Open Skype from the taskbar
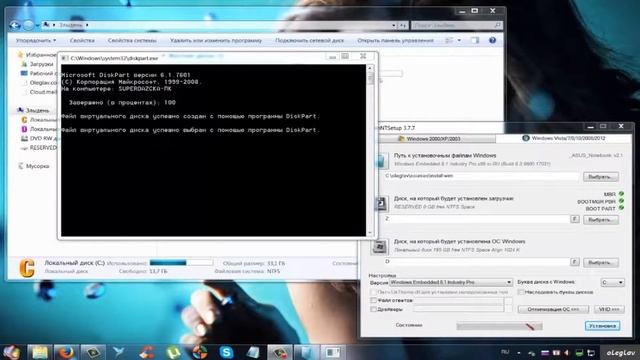640x360 pixels. (x=226, y=352)
